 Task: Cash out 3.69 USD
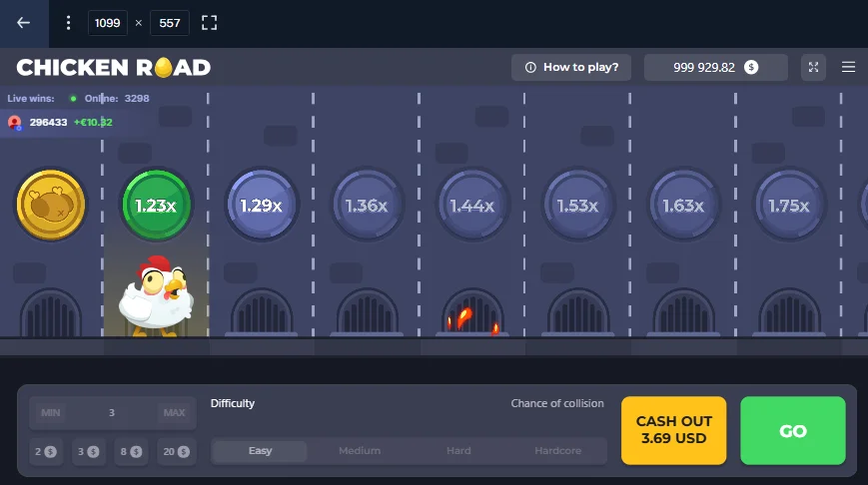point(673,430)
